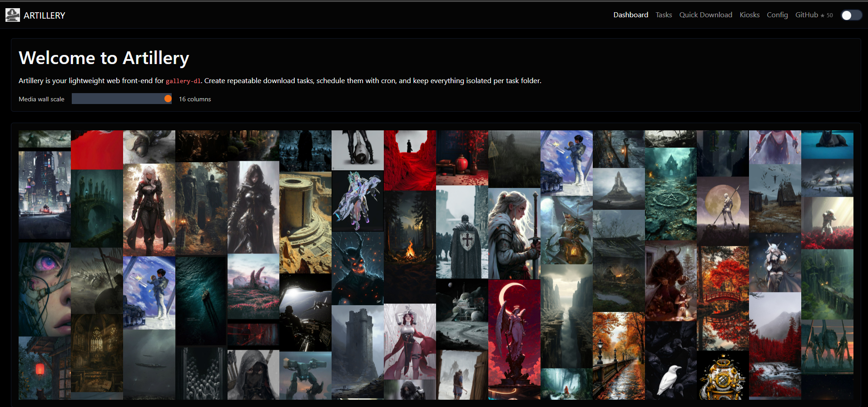The image size is (868, 407).
Task: Click the gallery-dl code text
Action: (183, 81)
